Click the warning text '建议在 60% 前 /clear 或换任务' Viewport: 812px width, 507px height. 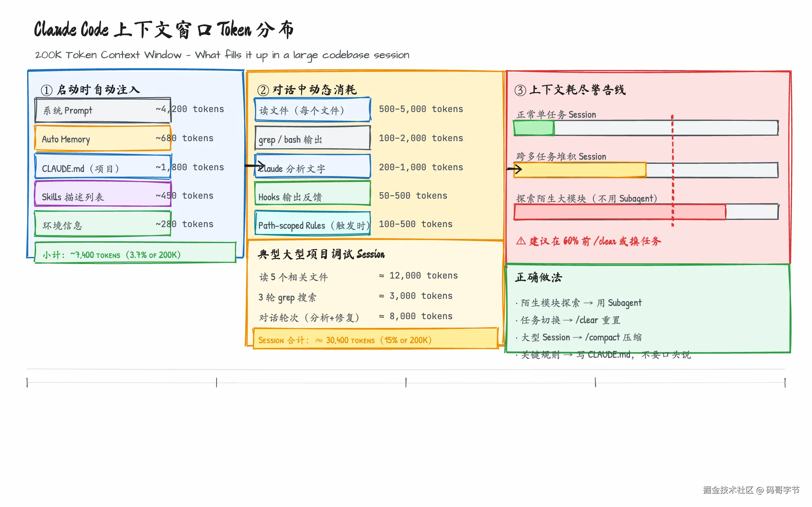[595, 241]
